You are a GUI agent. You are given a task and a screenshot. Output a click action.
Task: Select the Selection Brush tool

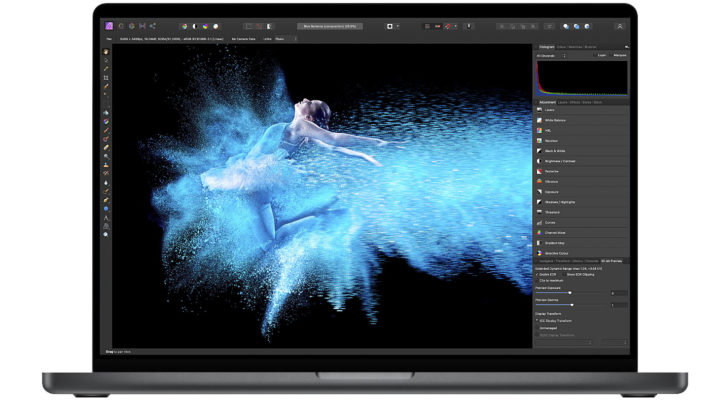tap(106, 86)
